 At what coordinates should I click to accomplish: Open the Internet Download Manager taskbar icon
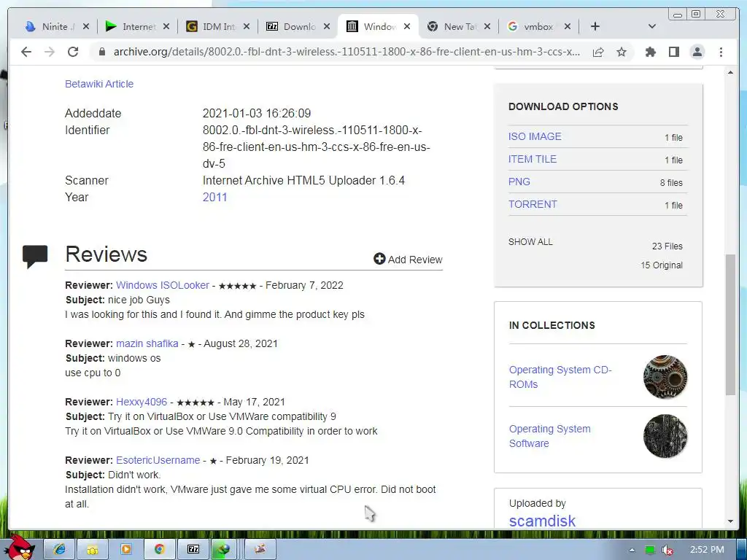pyautogui.click(x=223, y=549)
